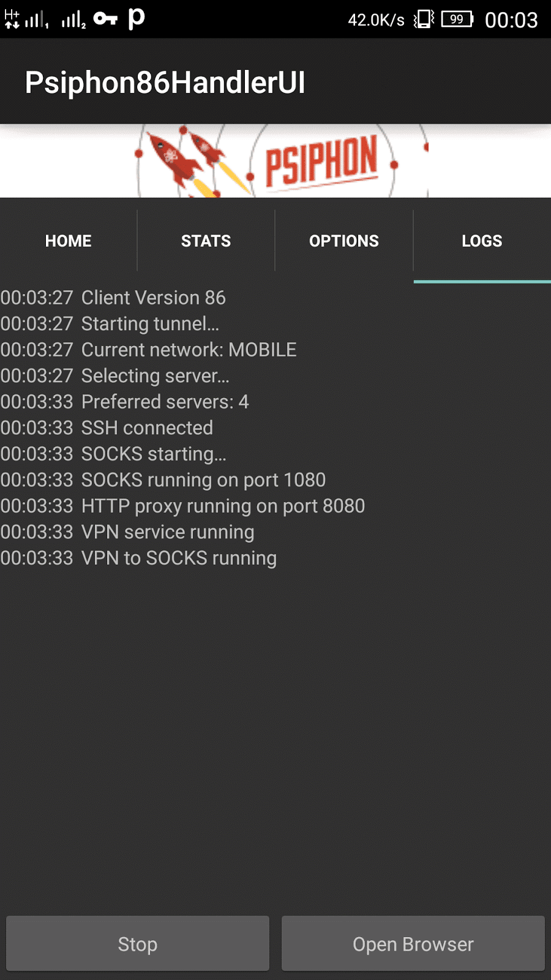Tap the 'SOCKS running on port 1080' line

pos(163,480)
